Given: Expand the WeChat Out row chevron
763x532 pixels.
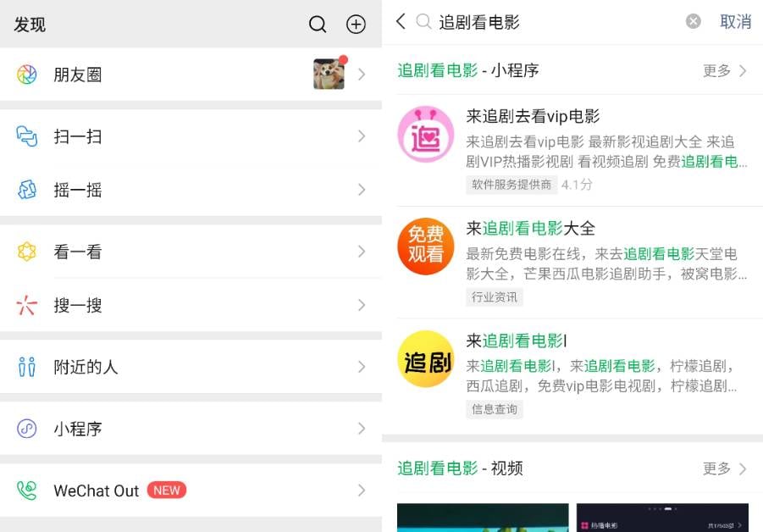Looking at the screenshot, I should [362, 490].
